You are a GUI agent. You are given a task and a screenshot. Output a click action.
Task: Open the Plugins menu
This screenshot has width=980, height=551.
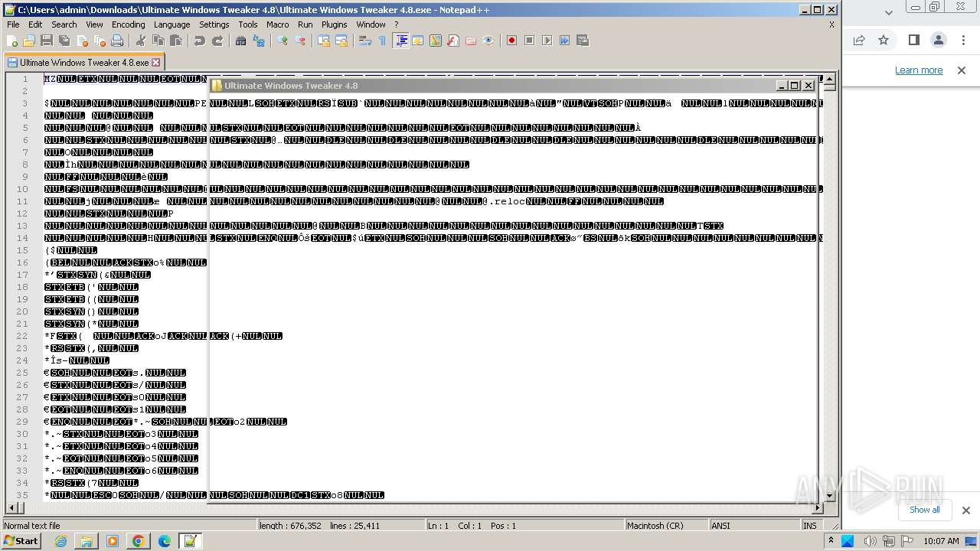334,24
